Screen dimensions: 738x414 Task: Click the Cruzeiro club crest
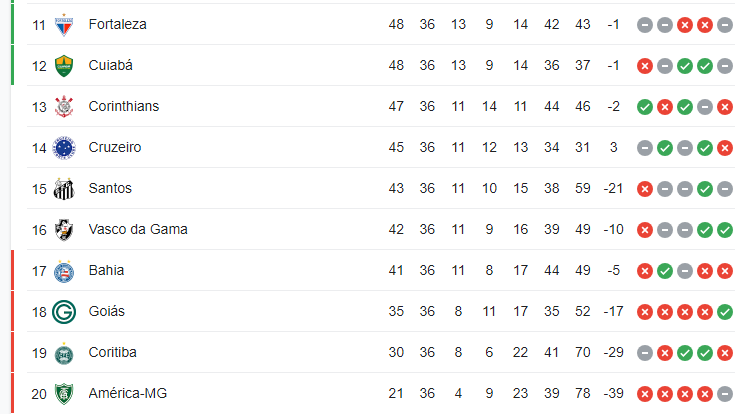pyautogui.click(x=64, y=148)
